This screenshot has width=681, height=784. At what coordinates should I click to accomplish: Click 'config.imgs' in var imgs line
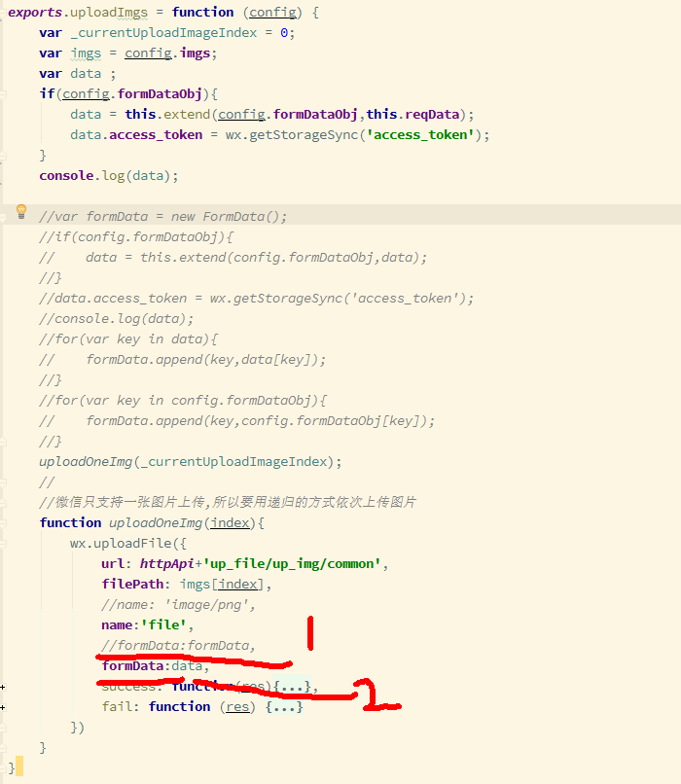(167, 53)
